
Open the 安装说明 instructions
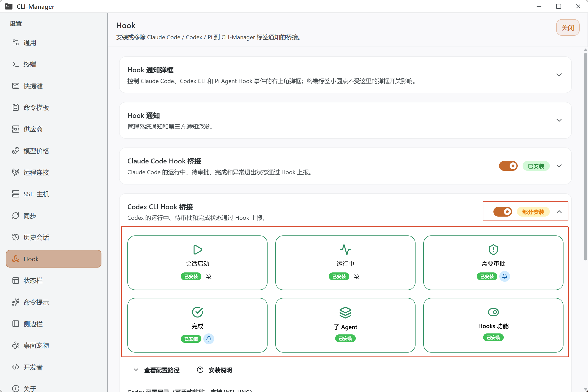click(215, 370)
